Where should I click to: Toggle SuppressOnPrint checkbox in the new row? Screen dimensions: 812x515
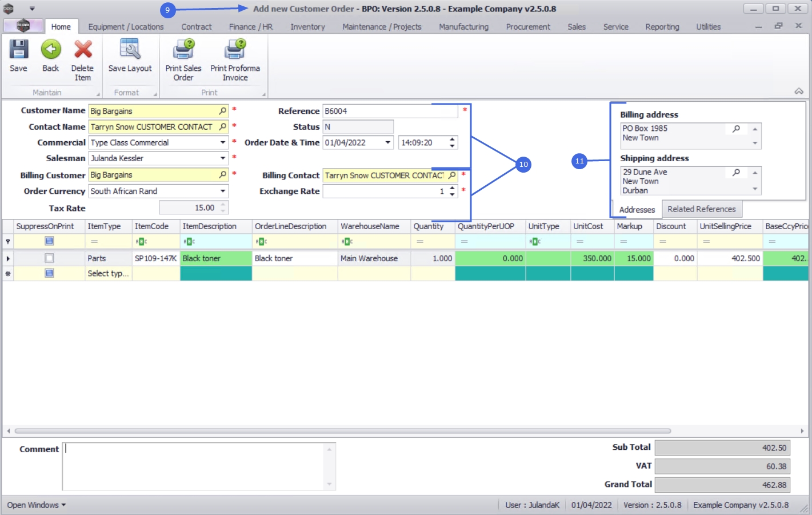(49, 273)
